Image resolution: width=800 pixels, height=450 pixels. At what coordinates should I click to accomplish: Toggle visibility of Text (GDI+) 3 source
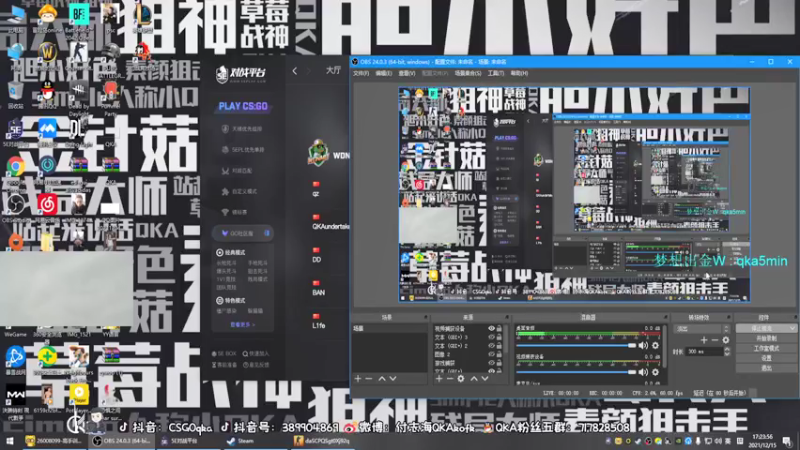pyautogui.click(x=491, y=337)
